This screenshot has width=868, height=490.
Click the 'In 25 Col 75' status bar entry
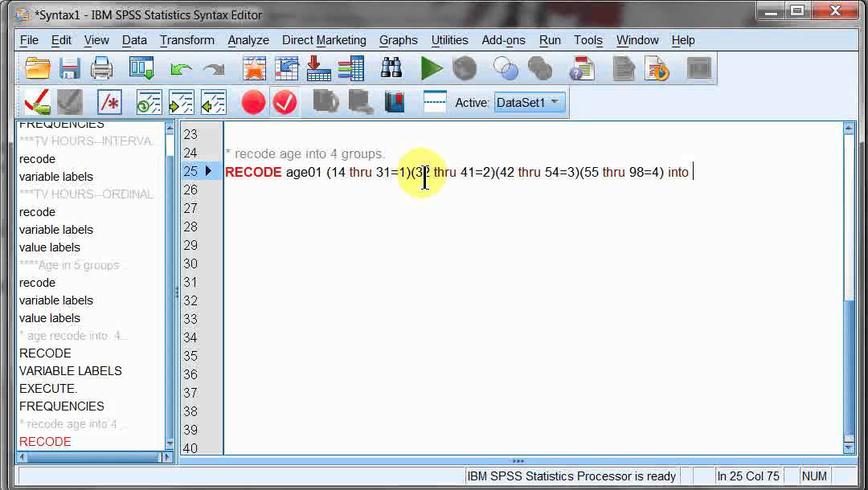click(x=748, y=476)
